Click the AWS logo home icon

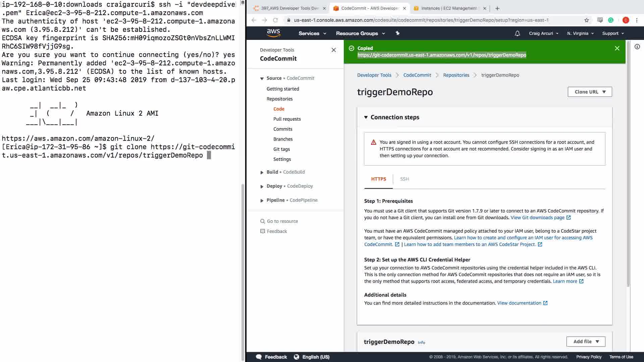coord(273,33)
